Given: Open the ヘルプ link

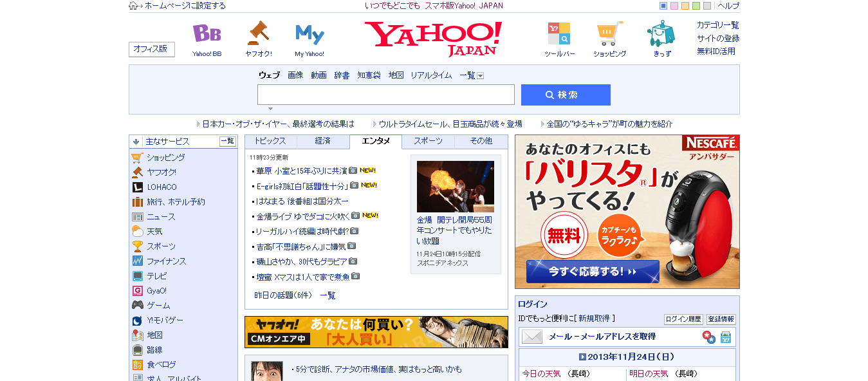Looking at the screenshot, I should click(x=728, y=6).
